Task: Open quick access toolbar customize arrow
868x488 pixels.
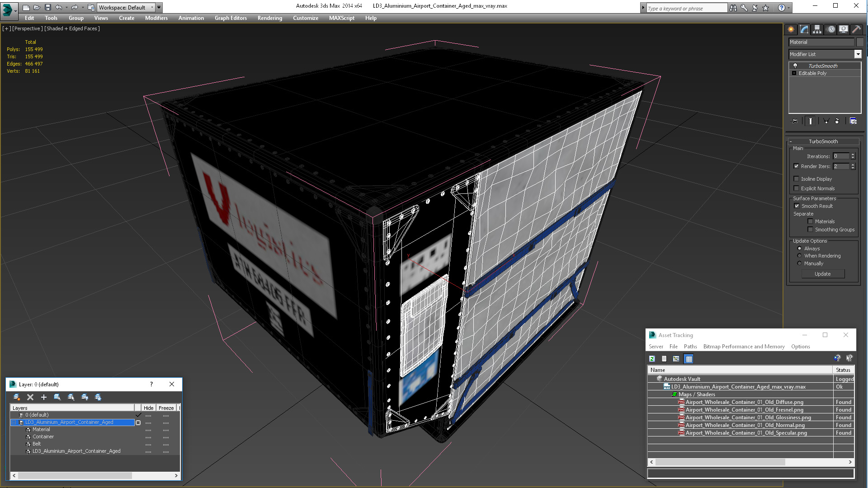Action: point(159,7)
